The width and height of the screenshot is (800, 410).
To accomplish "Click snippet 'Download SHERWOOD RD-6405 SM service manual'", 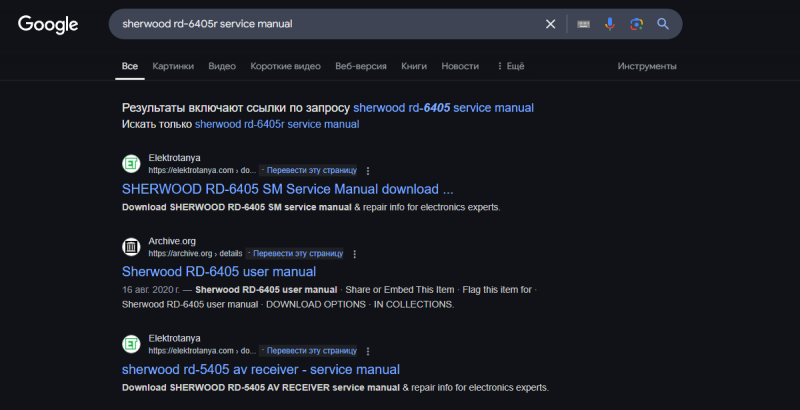I will click(237, 207).
